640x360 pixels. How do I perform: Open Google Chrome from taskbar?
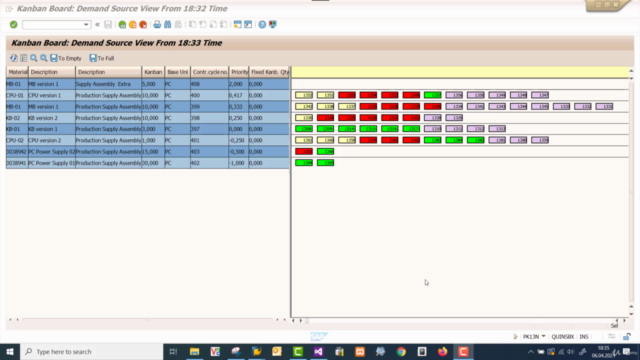(401, 351)
